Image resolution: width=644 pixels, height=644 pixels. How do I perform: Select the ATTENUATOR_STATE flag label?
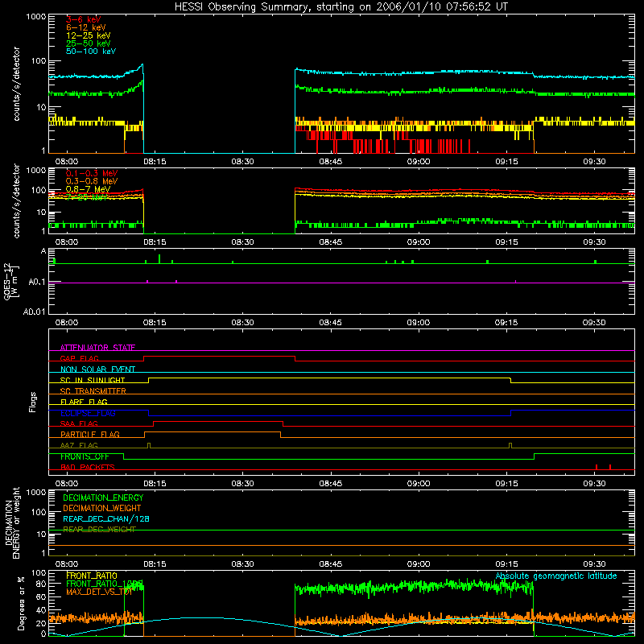pos(97,348)
